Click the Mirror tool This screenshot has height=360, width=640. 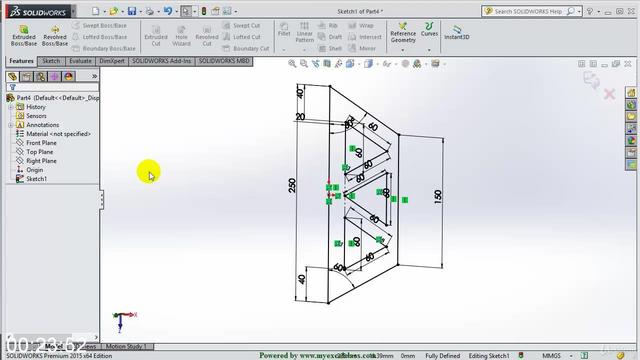tap(362, 48)
